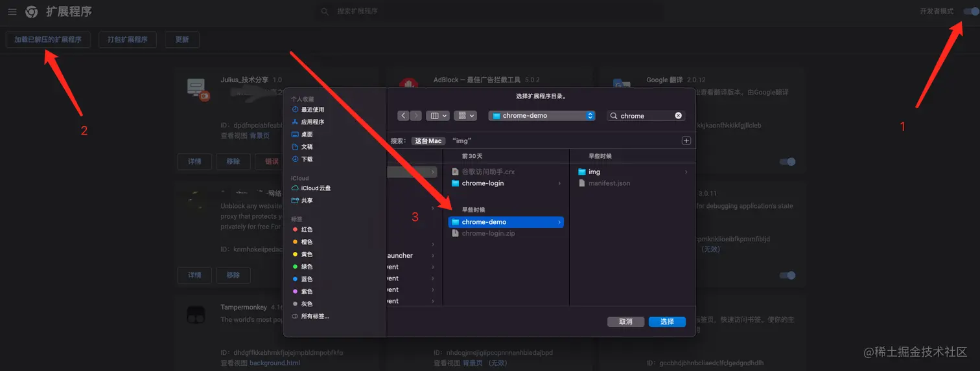Viewport: 980px width, 371px height.
Task: Go forward in the file picker
Action: 415,115
